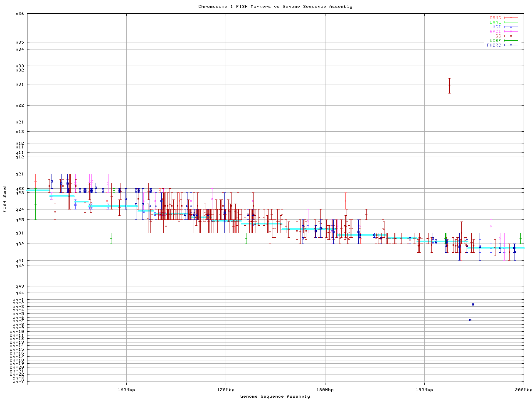Click the isolated outlier point at band p31
The height and width of the screenshot is (399, 532).
point(449,86)
